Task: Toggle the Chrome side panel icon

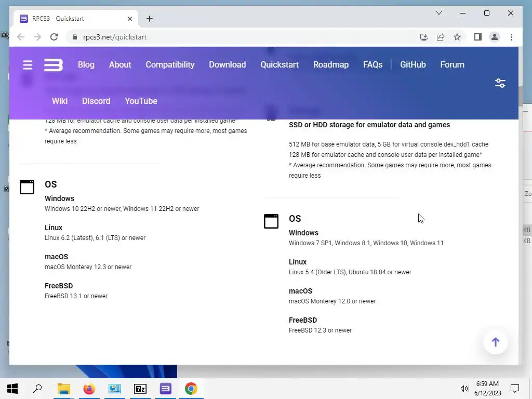Action: pyautogui.click(x=478, y=37)
